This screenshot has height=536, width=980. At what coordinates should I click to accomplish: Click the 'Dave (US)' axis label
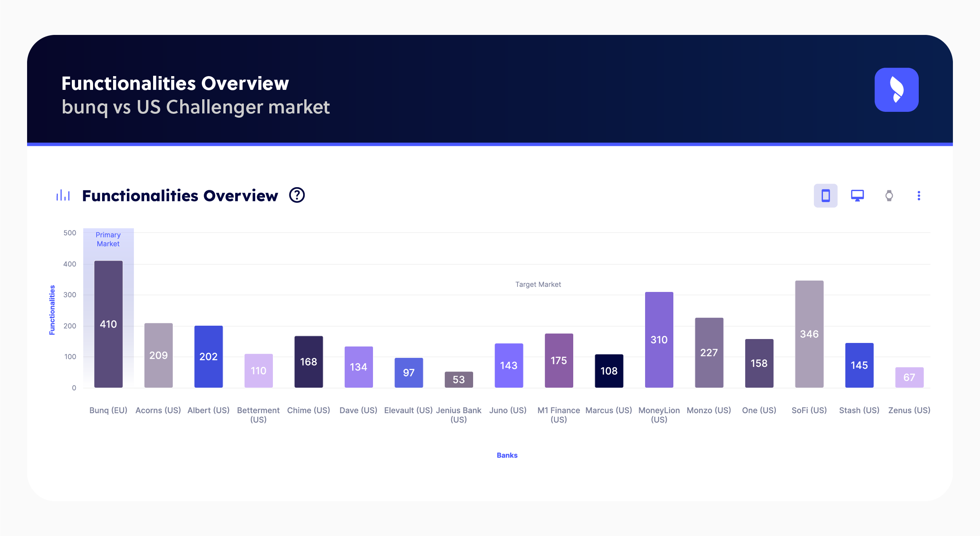pyautogui.click(x=358, y=410)
